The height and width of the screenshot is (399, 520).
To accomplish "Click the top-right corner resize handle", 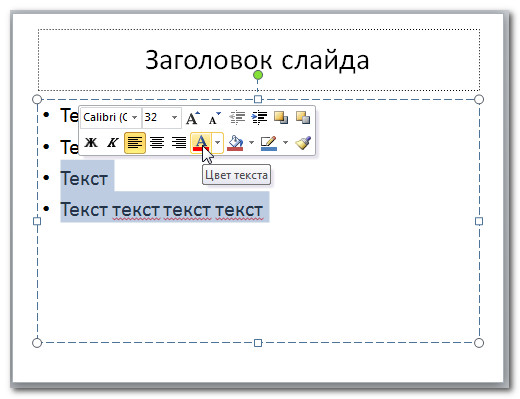I will click(x=479, y=99).
